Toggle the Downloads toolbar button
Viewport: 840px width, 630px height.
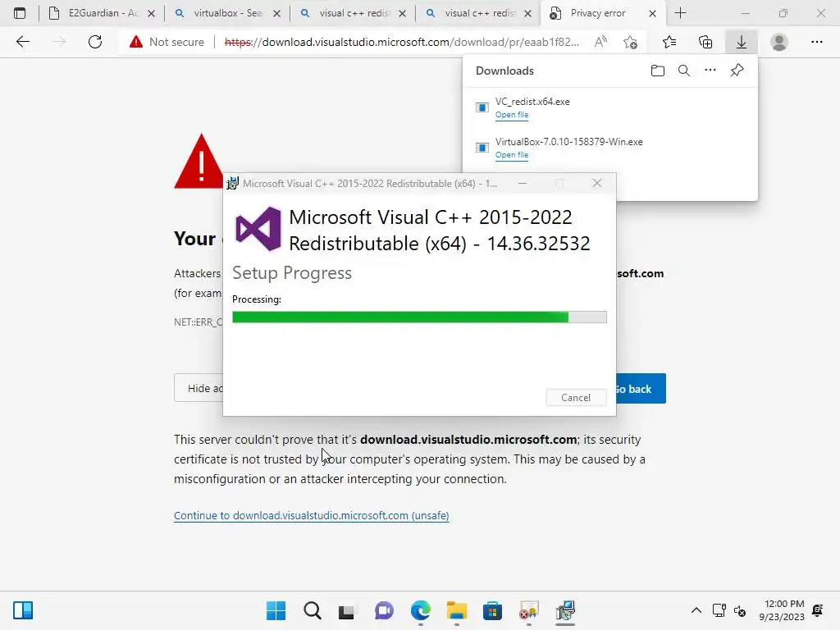[742, 42]
